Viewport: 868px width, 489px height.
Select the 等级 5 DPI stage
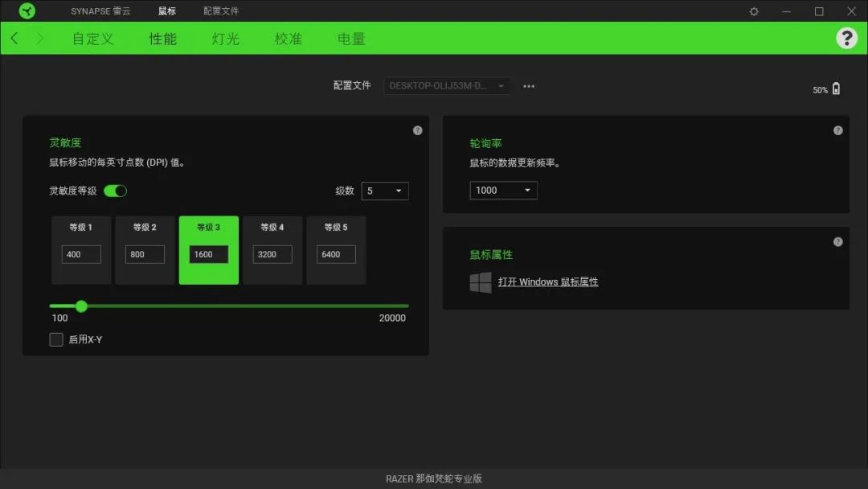point(336,250)
